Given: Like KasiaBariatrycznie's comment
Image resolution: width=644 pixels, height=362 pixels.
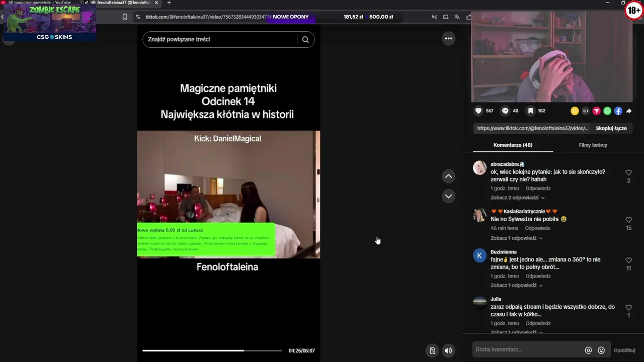Looking at the screenshot, I should pyautogui.click(x=628, y=220).
